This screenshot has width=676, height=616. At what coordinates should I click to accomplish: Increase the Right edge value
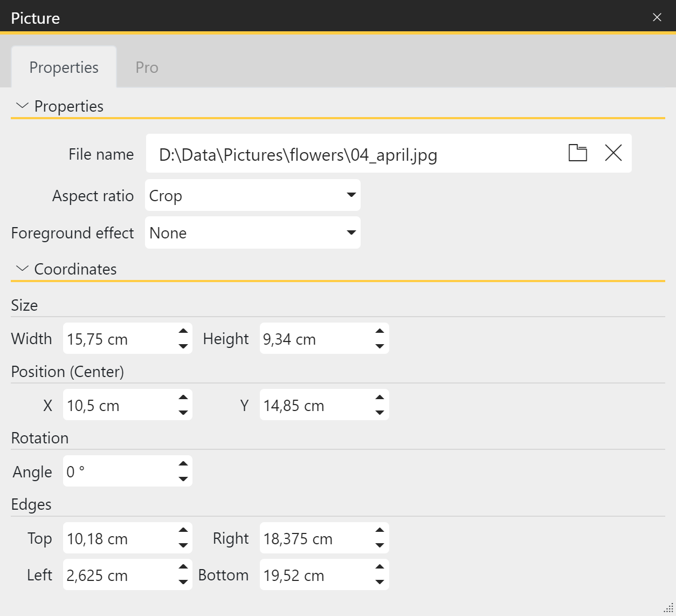[380, 530]
